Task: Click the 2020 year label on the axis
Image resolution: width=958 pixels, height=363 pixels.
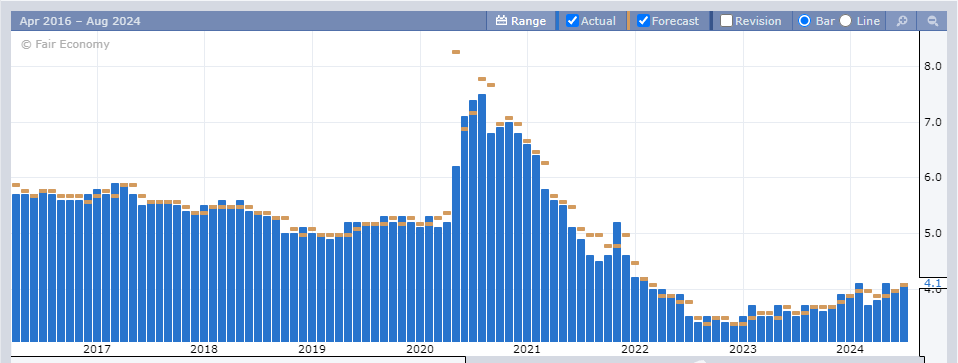Action: coord(419,349)
